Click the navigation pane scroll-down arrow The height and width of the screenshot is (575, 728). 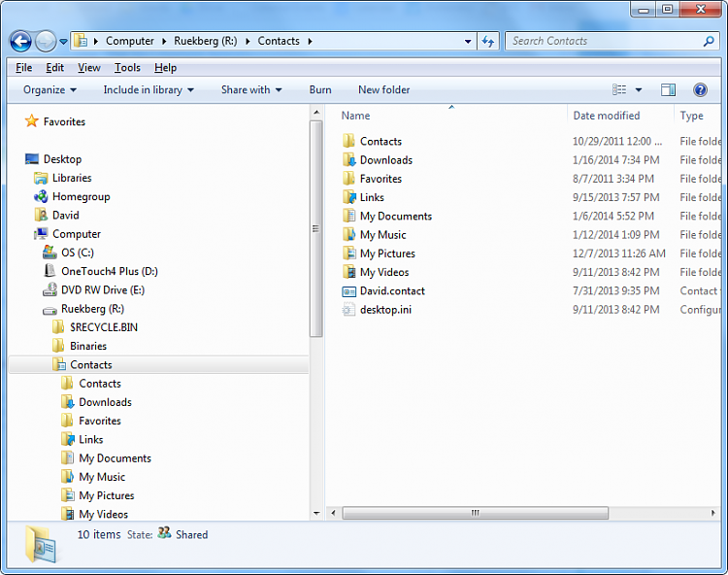[x=316, y=513]
